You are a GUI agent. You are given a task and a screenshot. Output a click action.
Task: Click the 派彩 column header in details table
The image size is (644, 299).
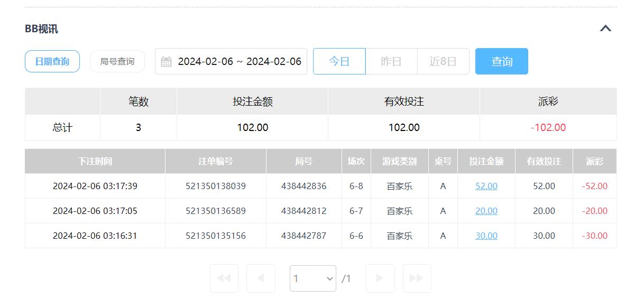tap(594, 162)
